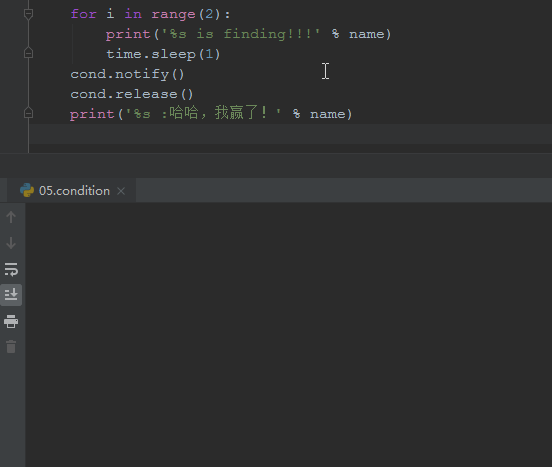Click fold marker beside the last print line

[29, 113]
